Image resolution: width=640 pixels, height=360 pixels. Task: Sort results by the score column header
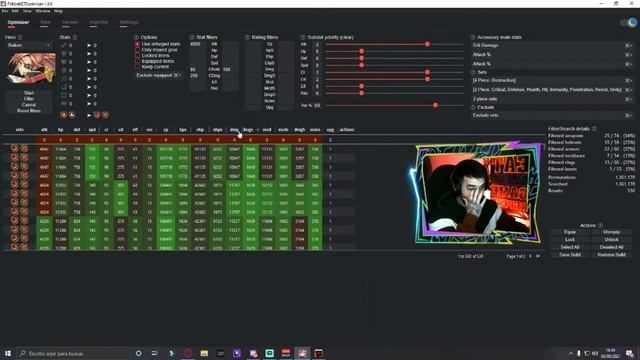coord(315,130)
